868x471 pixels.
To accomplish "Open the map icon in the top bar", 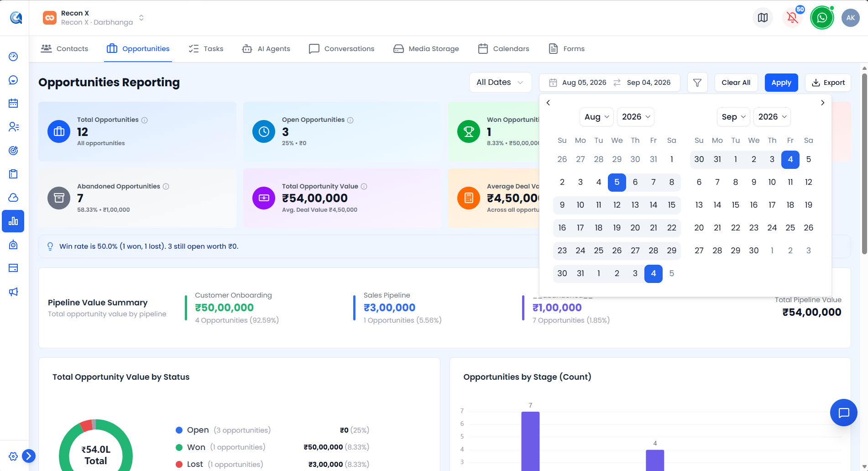I will pos(763,18).
